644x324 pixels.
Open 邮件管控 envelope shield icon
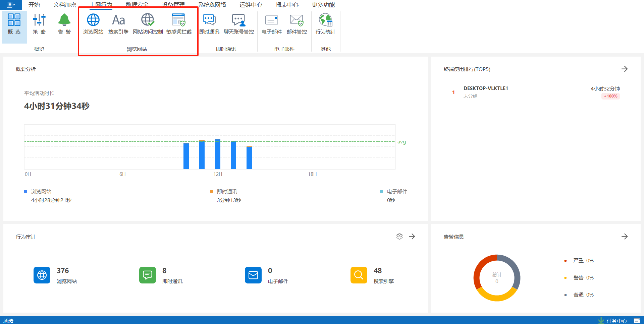(297, 24)
